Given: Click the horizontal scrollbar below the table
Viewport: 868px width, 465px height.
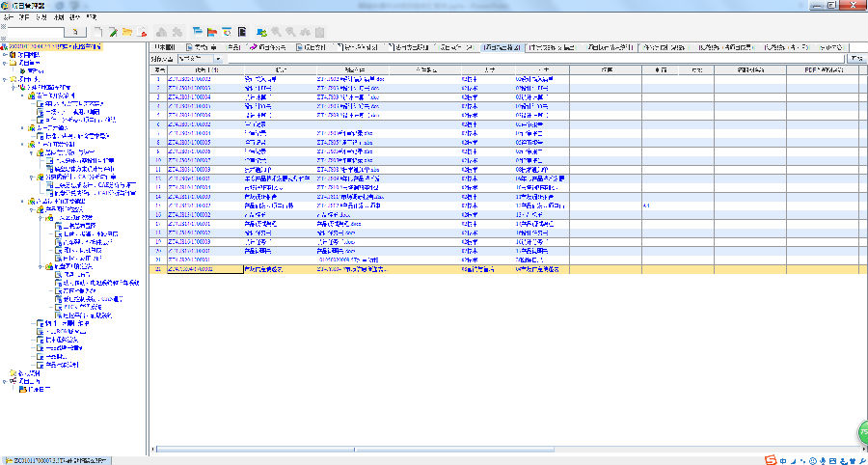Looking at the screenshot, I should (x=482, y=450).
